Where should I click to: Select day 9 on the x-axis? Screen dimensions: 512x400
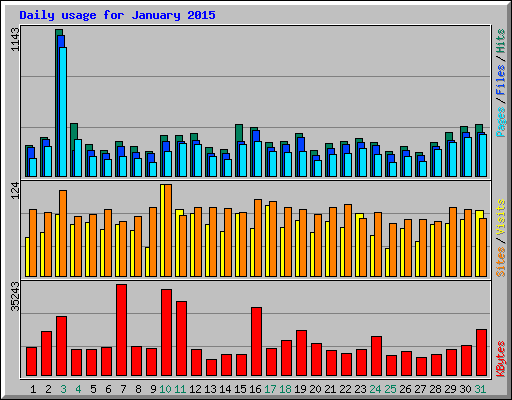[x=153, y=389]
